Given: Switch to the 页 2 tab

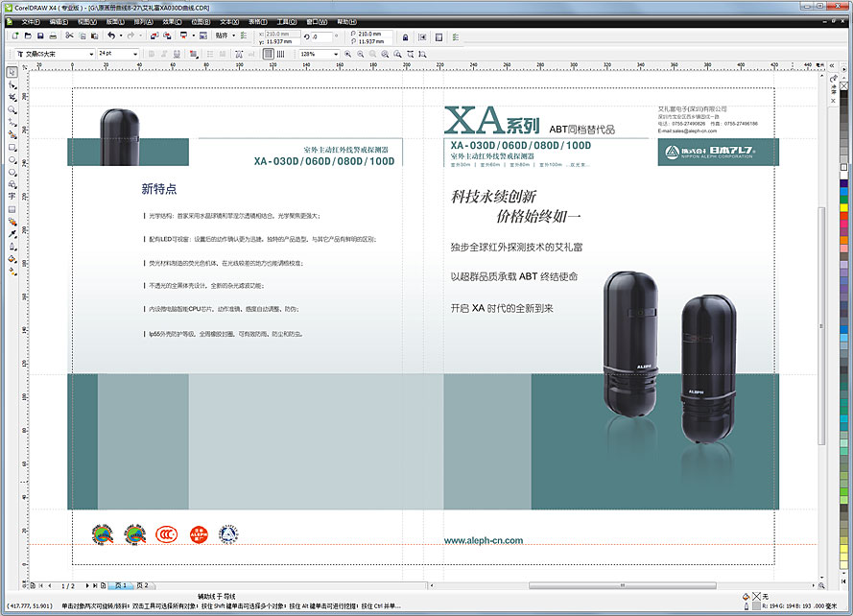Looking at the screenshot, I should coord(142,583).
